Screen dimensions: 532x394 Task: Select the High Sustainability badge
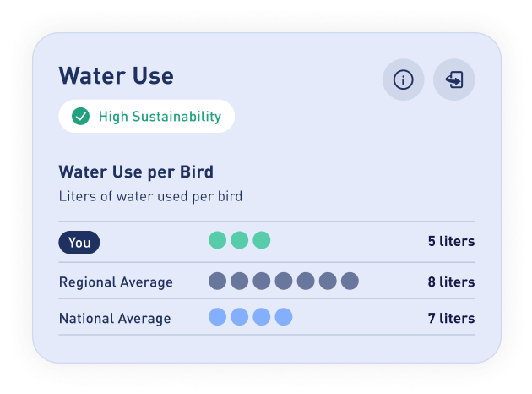click(147, 116)
